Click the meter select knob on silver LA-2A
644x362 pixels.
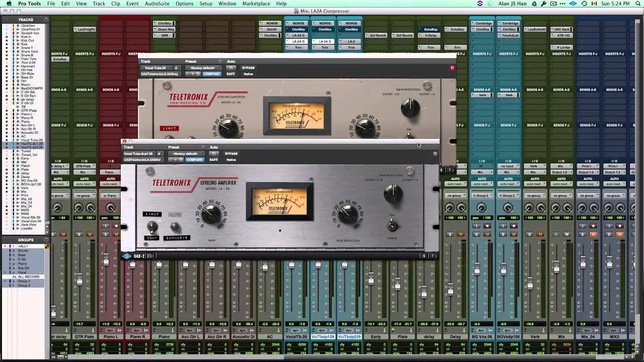[x=392, y=194]
